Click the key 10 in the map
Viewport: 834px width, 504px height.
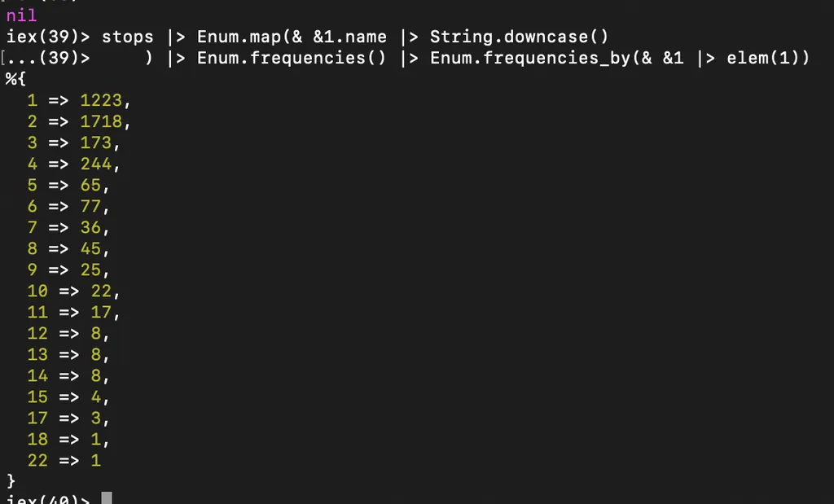(x=37, y=291)
